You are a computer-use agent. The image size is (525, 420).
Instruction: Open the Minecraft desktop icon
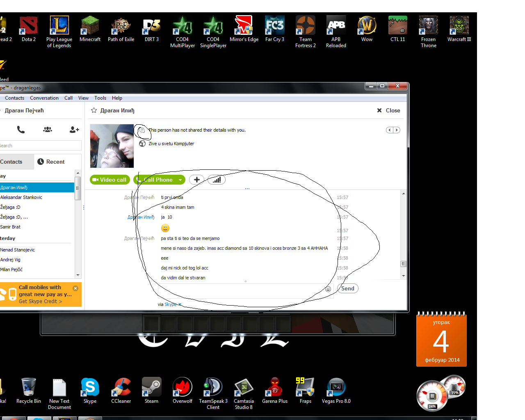90,29
